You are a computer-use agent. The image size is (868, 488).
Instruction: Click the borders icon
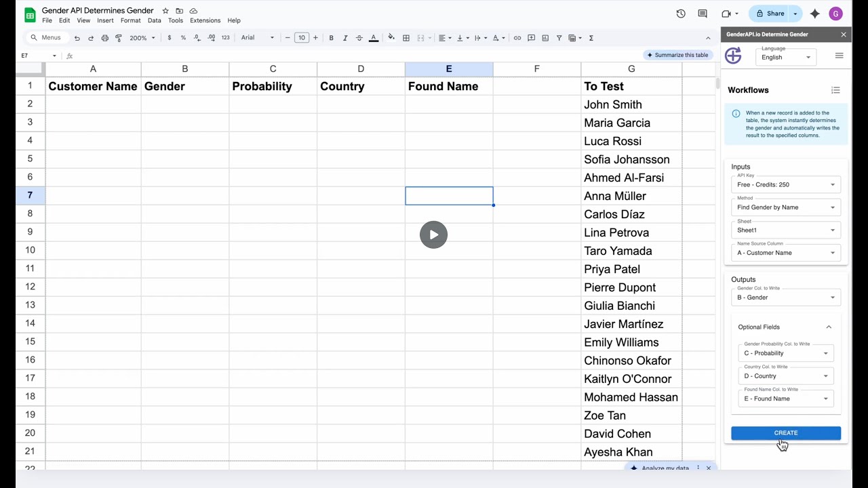click(x=406, y=38)
